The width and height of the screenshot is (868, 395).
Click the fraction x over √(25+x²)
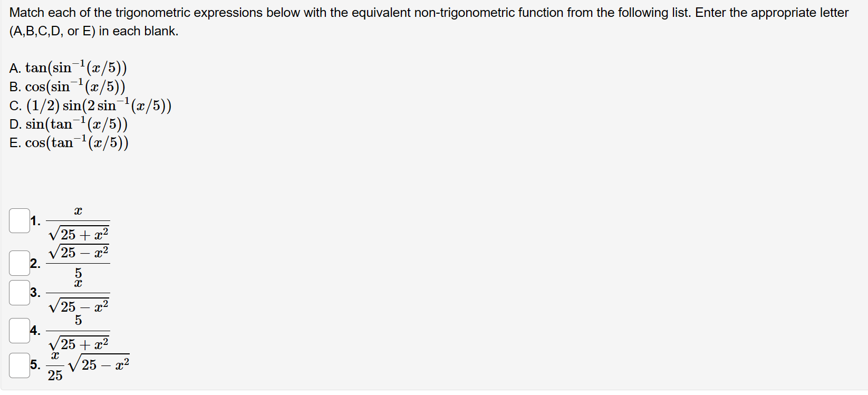(x=78, y=221)
